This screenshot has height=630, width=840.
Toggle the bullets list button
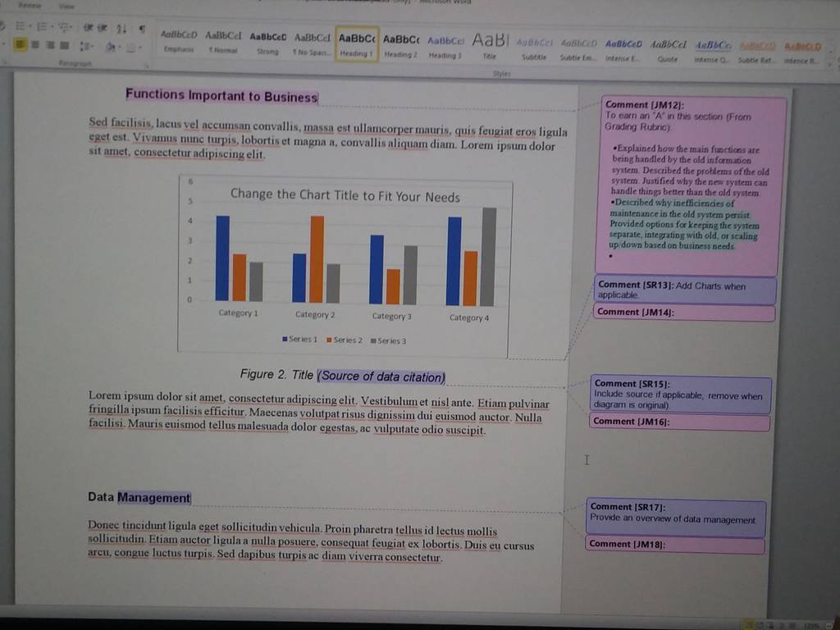(22, 25)
